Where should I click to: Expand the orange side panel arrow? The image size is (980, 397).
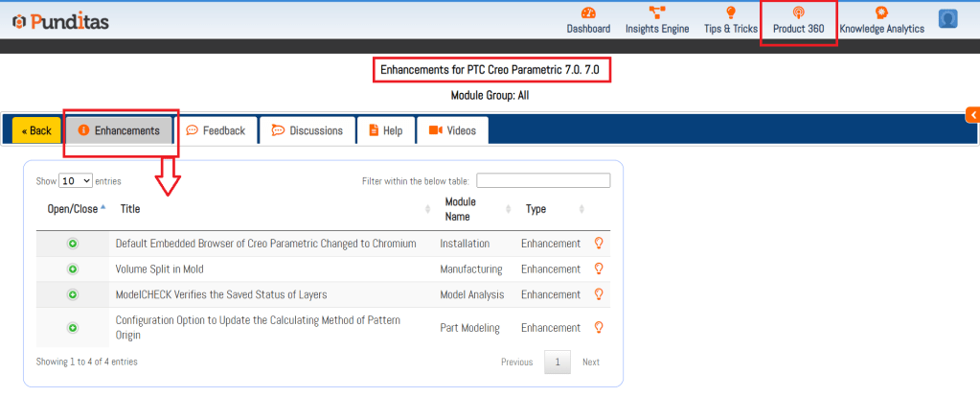[x=973, y=115]
